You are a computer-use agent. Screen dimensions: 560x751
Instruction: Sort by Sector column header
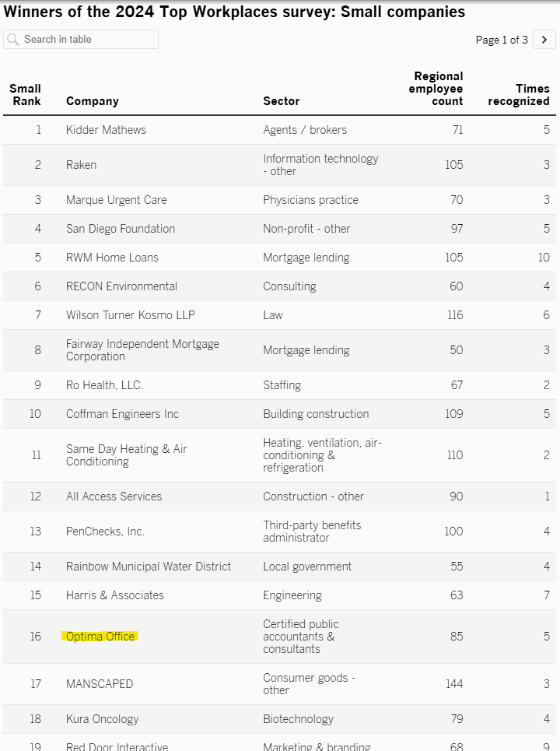point(282,101)
